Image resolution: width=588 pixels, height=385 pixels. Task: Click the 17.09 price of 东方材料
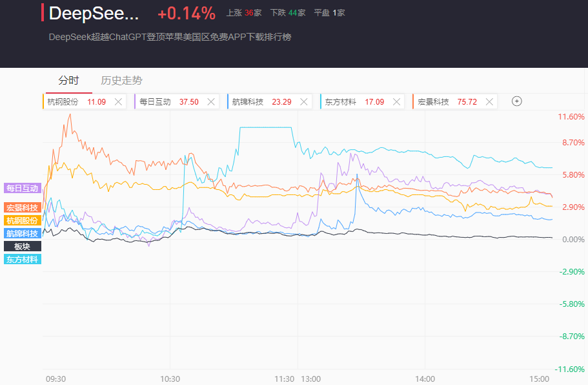(x=374, y=101)
